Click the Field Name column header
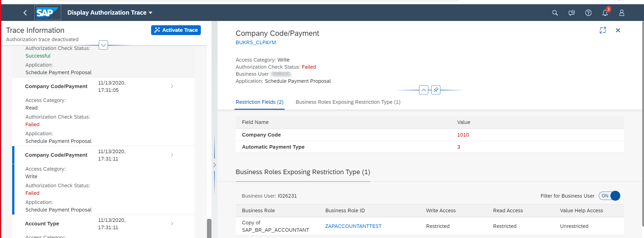The image size is (644, 238). coord(255,122)
